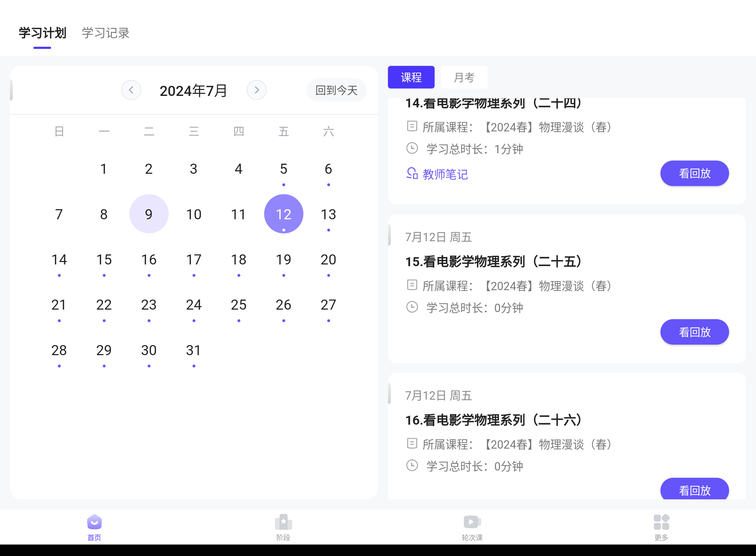Select the 课程 toggle button
This screenshot has width=756, height=556.
(x=411, y=77)
